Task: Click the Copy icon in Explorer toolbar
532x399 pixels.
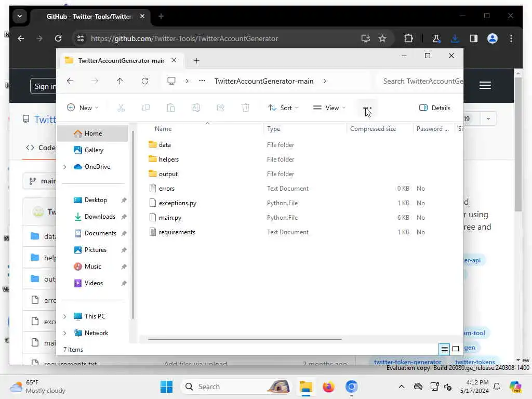Action: click(146, 108)
